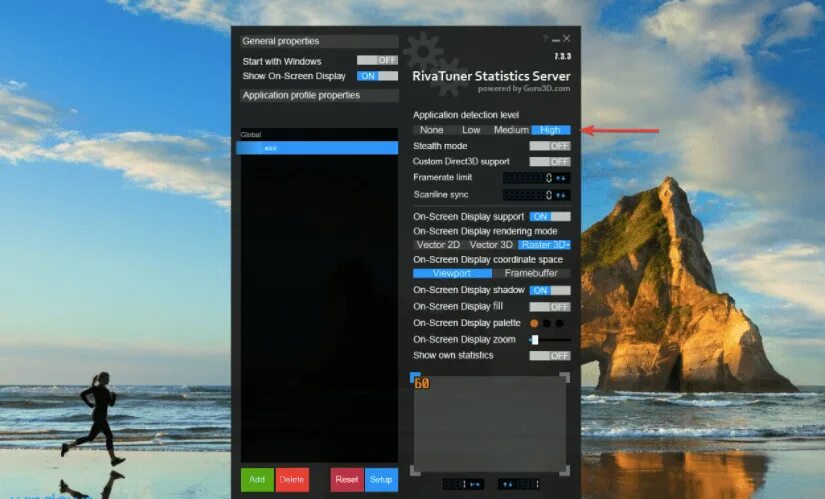Click the orange 60 framerate preview text
The height and width of the screenshot is (499, 825).
[x=422, y=384]
